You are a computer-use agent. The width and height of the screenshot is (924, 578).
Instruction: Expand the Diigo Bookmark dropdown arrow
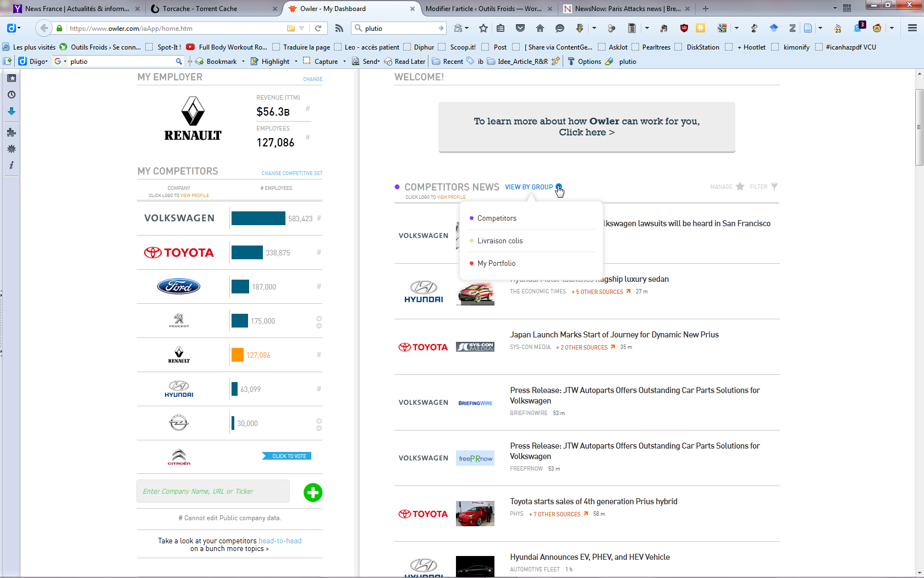click(243, 61)
